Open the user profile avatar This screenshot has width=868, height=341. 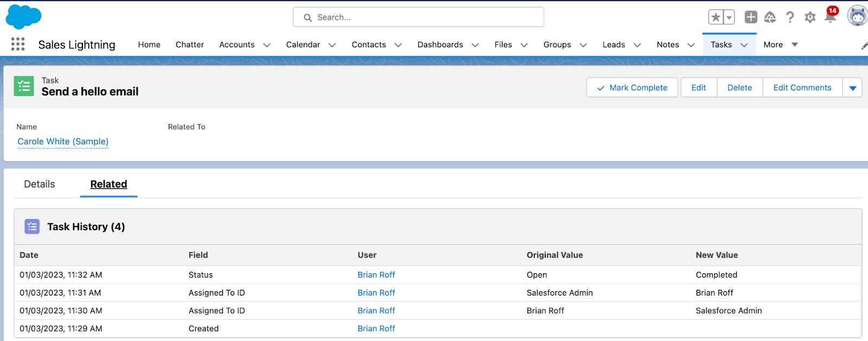(x=858, y=16)
